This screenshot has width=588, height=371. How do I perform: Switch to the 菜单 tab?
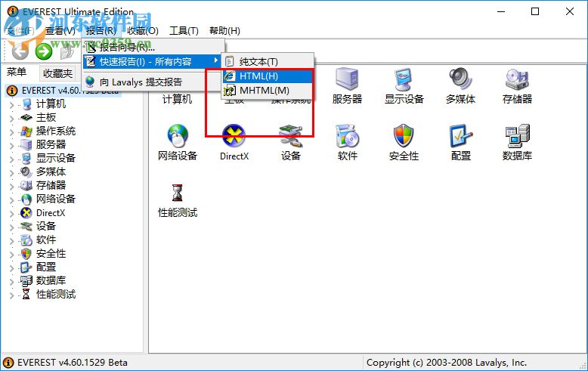point(17,72)
